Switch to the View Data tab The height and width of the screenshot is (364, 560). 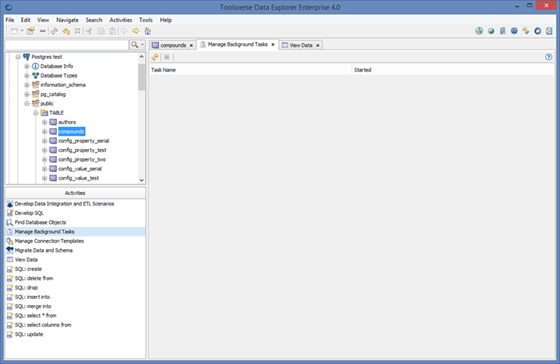tap(301, 45)
